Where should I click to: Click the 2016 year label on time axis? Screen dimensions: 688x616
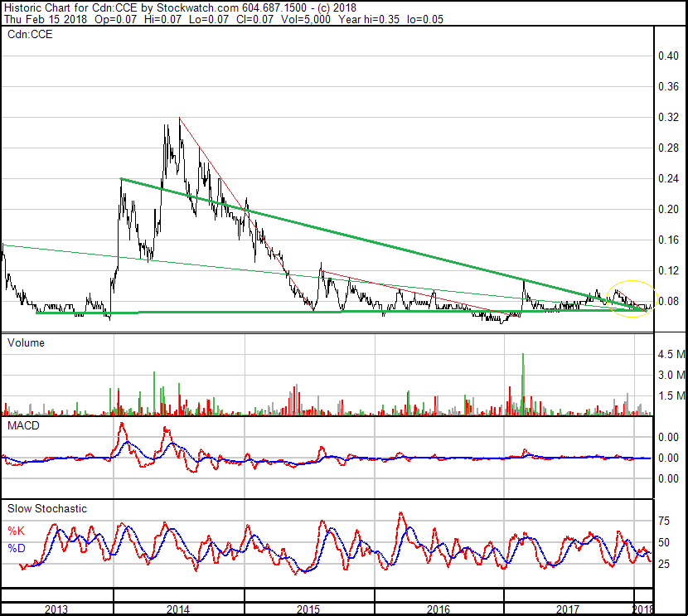tap(438, 609)
